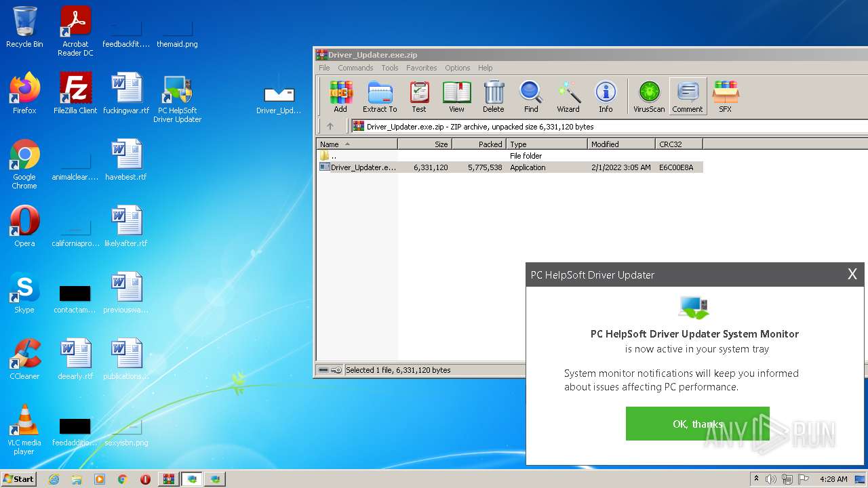The width and height of the screenshot is (868, 488).
Task: Click the Start button
Action: (x=19, y=479)
